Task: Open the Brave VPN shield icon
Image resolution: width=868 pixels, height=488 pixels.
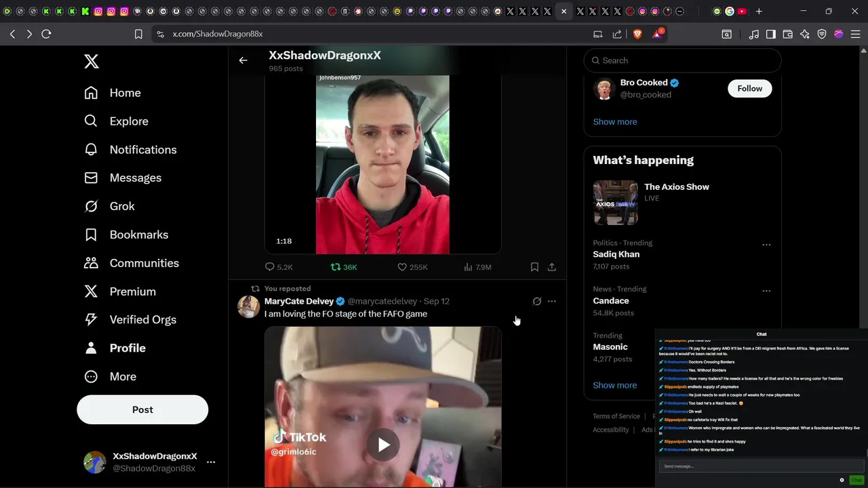Action: click(x=822, y=34)
